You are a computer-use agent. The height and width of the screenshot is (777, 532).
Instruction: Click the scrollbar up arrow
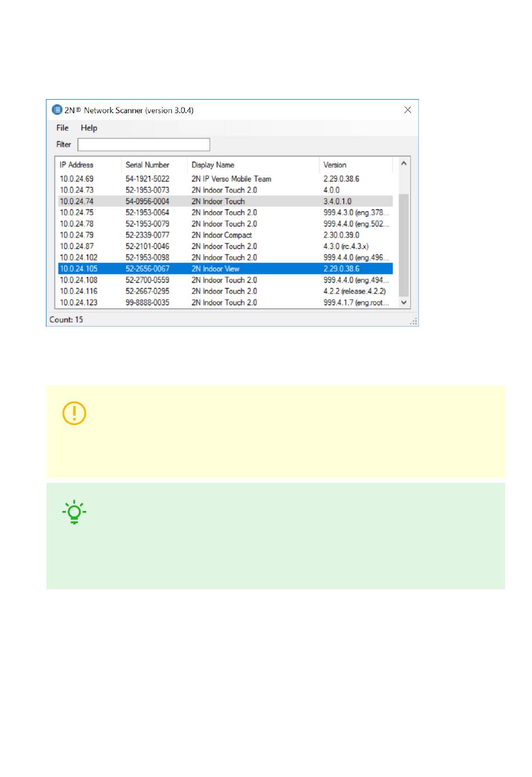(x=404, y=164)
